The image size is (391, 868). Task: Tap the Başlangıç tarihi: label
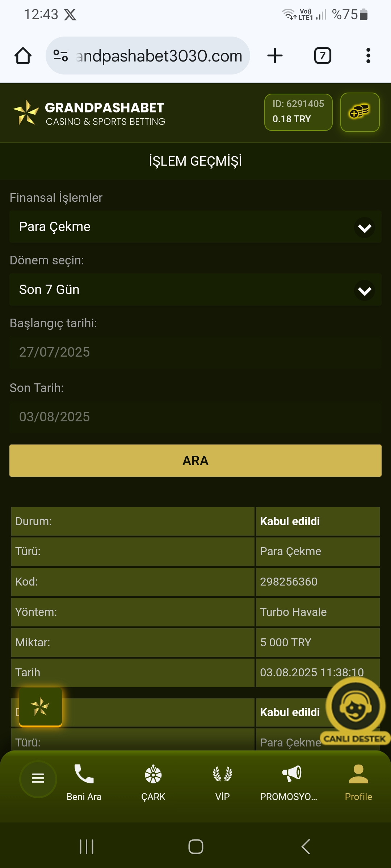[53, 323]
